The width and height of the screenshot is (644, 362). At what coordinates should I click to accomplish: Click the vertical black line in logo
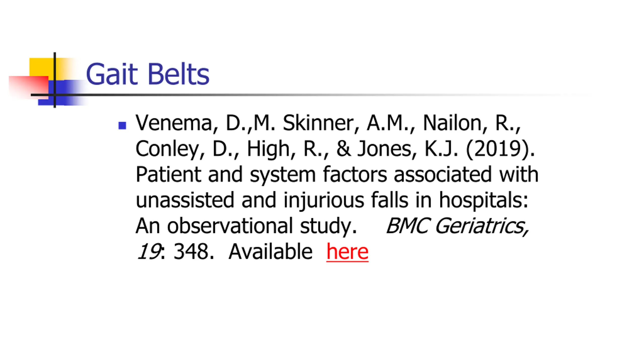click(x=55, y=80)
